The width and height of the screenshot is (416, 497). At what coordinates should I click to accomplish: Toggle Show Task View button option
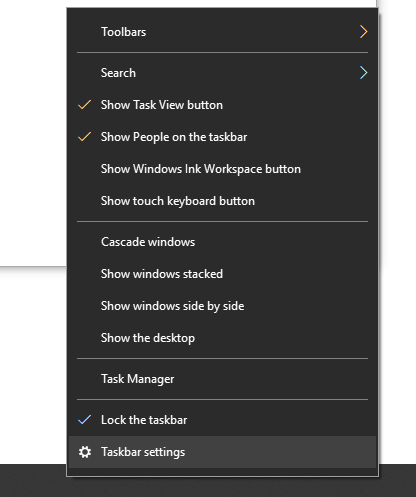coord(222,105)
